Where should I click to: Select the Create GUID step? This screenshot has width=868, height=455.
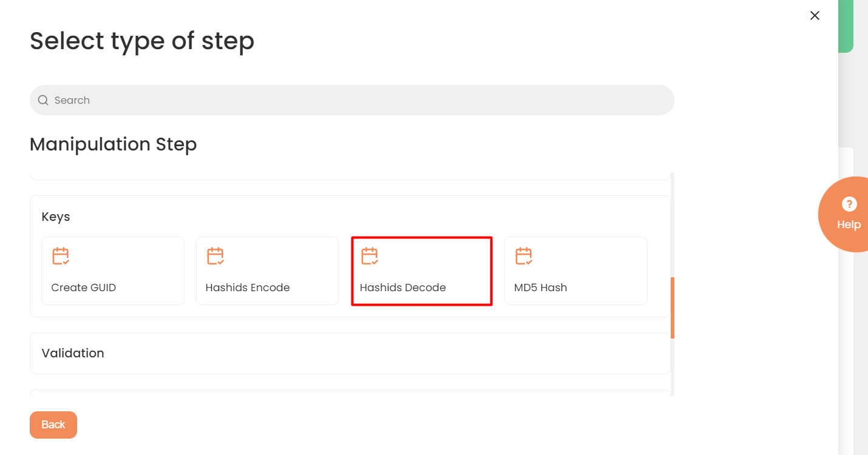(112, 271)
